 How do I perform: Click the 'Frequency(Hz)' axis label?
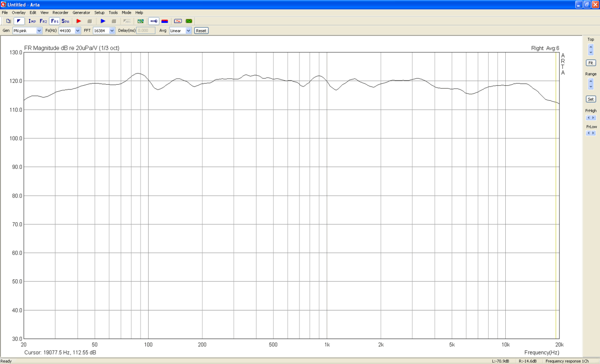tap(542, 353)
